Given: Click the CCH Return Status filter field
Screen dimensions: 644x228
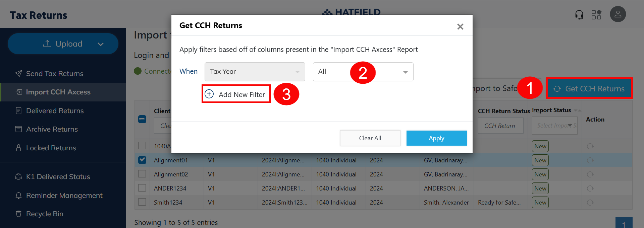Looking at the screenshot, I should [x=500, y=126].
